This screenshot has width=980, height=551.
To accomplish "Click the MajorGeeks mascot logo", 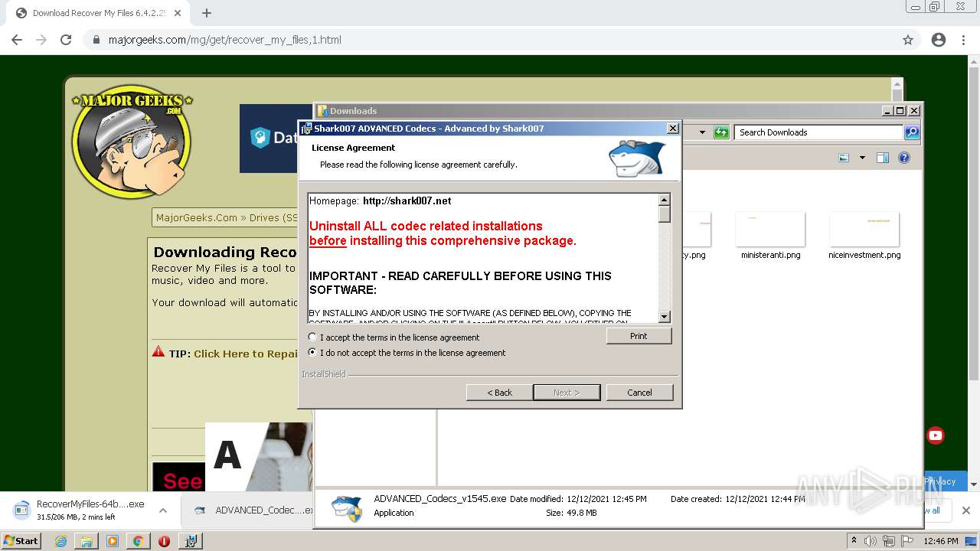I will coord(132,144).
